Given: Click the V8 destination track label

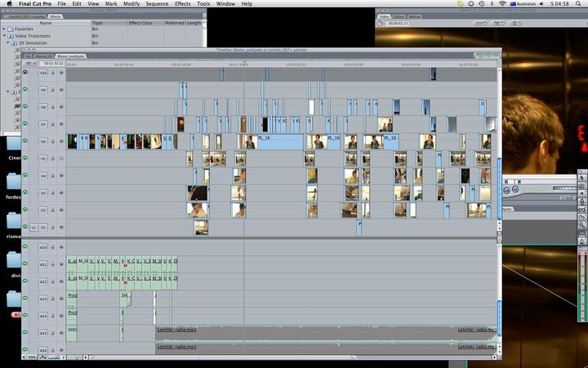Looking at the screenshot, I should click(x=43, y=107).
